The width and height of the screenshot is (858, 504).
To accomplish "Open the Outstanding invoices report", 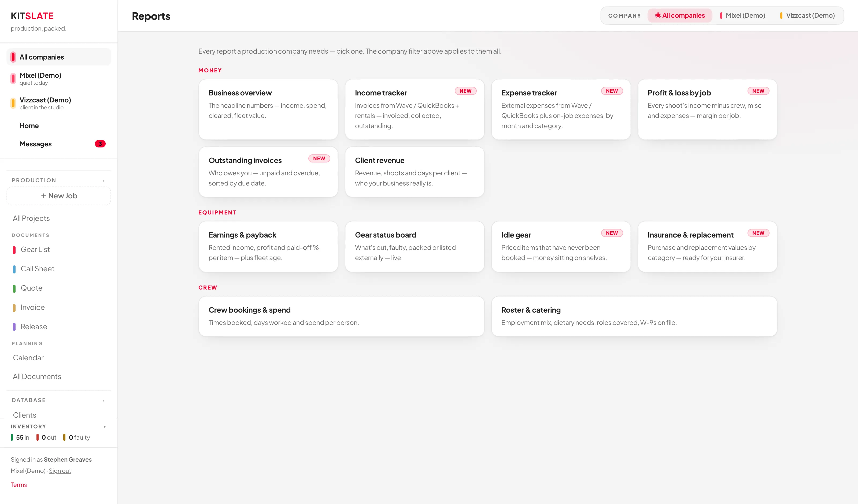I will click(268, 172).
